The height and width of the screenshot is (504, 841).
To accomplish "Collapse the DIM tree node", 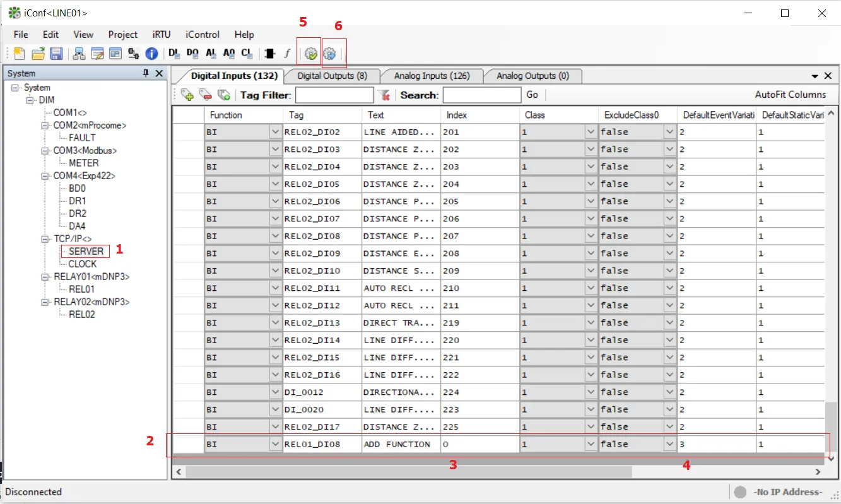I will 31,100.
